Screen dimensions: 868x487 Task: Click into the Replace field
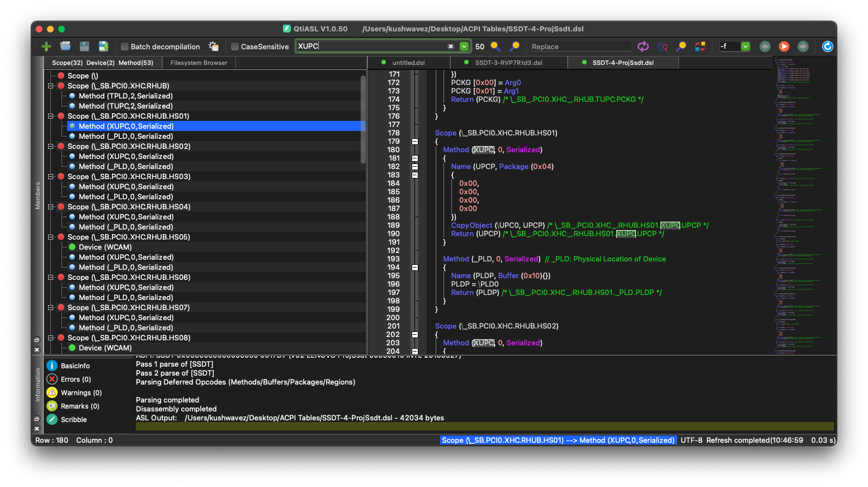pos(580,46)
